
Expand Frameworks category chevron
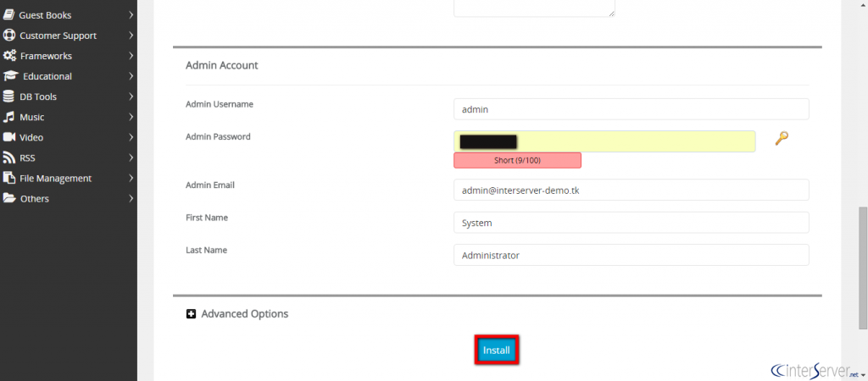(131, 56)
